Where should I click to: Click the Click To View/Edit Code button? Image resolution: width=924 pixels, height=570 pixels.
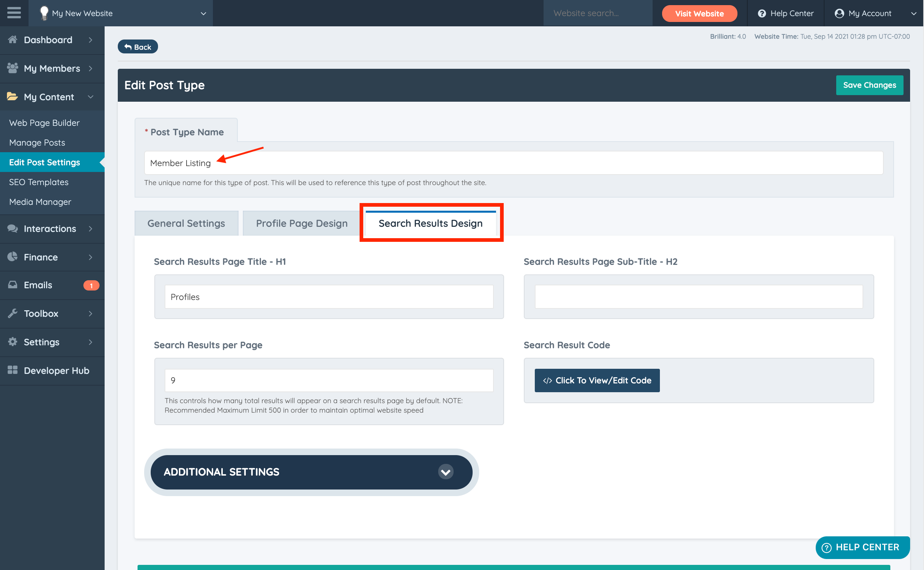point(597,380)
